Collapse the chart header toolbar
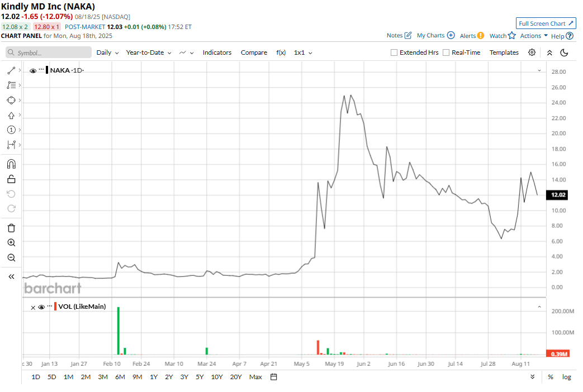The image size is (583, 392). pos(549,52)
